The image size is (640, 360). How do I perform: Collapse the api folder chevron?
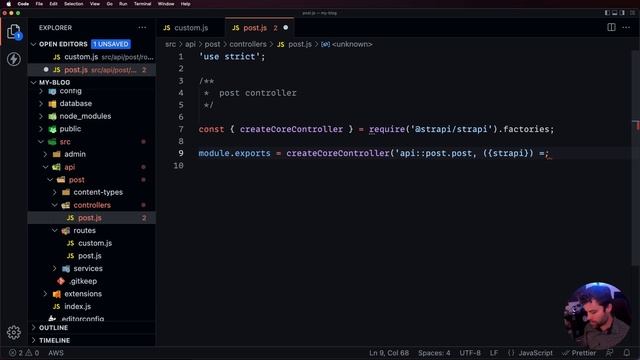coord(45,167)
